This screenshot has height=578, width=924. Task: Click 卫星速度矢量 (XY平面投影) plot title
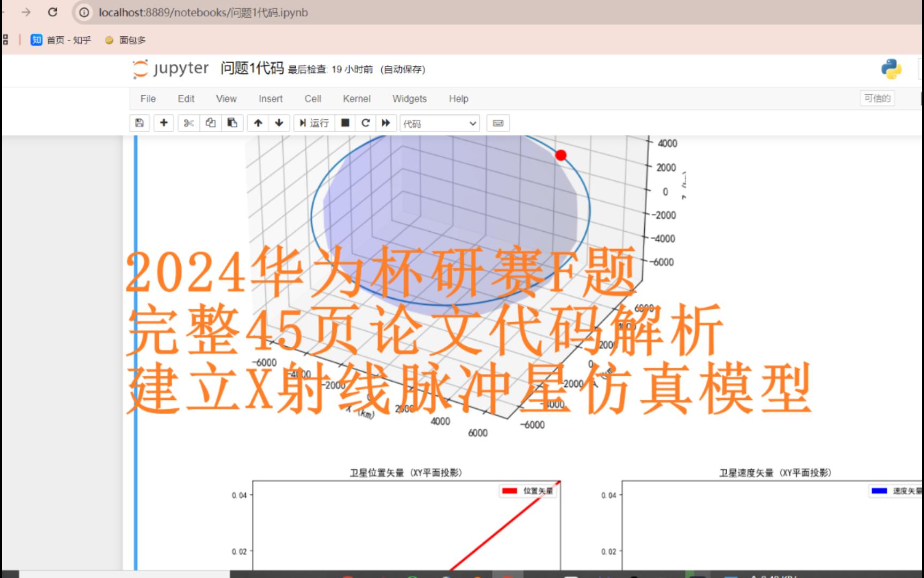[775, 473]
